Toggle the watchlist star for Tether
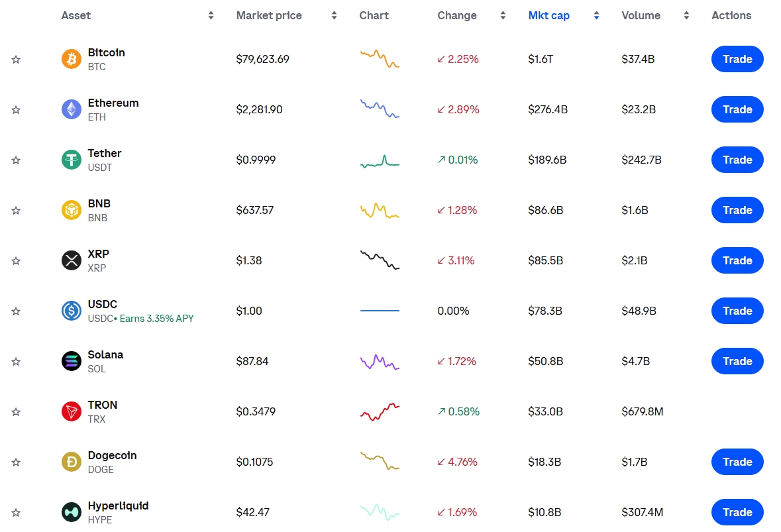 pyautogui.click(x=16, y=160)
